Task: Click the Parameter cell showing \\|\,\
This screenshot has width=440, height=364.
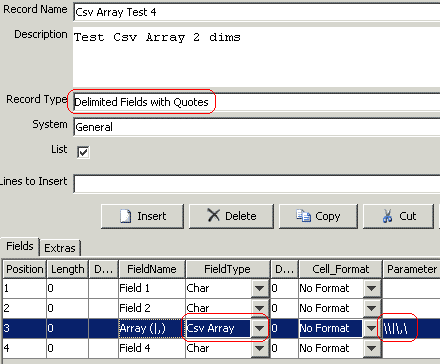Action: (x=411, y=328)
